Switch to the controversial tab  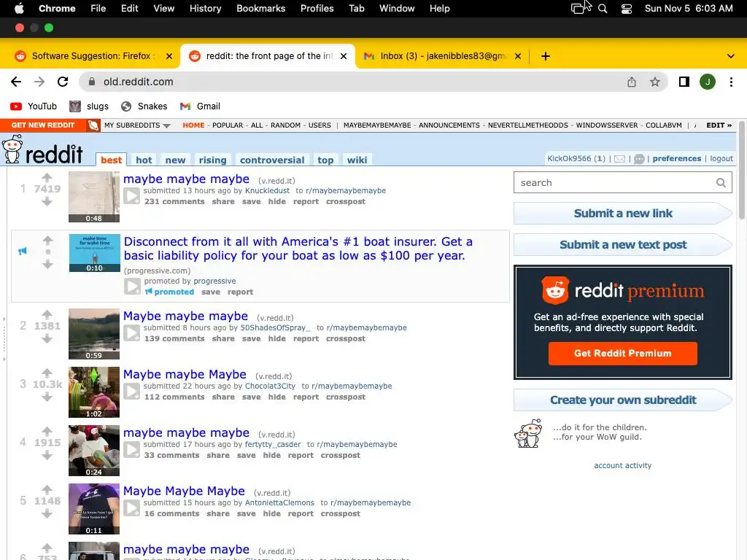(x=272, y=160)
